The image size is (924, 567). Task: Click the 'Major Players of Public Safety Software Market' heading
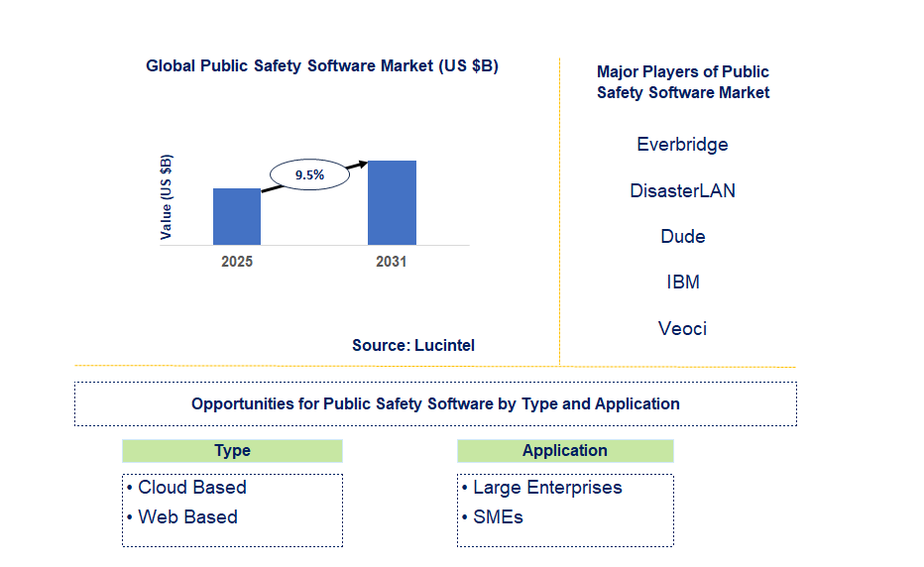point(683,82)
